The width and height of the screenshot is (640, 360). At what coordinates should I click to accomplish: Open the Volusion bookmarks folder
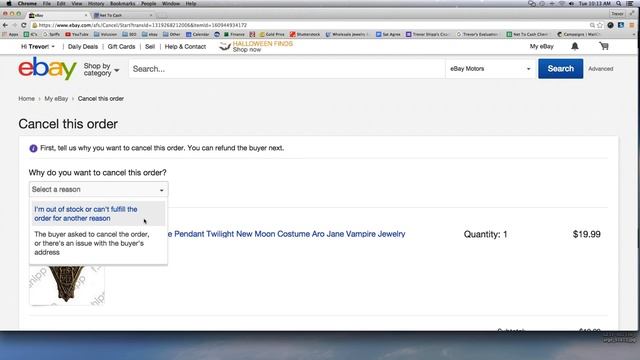105,34
